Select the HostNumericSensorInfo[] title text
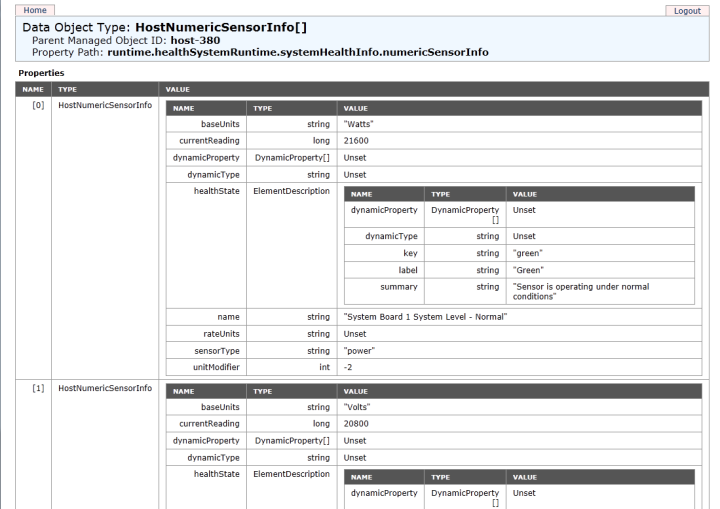The height and width of the screenshot is (509, 720). [221, 28]
